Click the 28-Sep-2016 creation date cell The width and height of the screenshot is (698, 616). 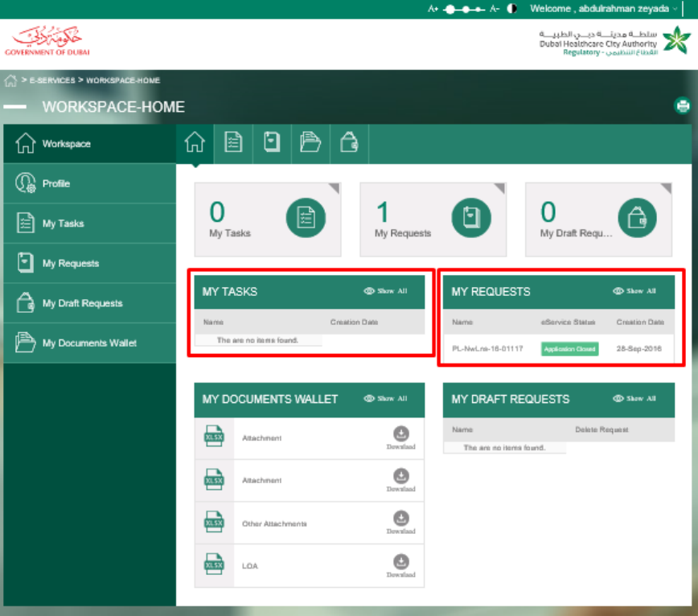click(x=638, y=348)
